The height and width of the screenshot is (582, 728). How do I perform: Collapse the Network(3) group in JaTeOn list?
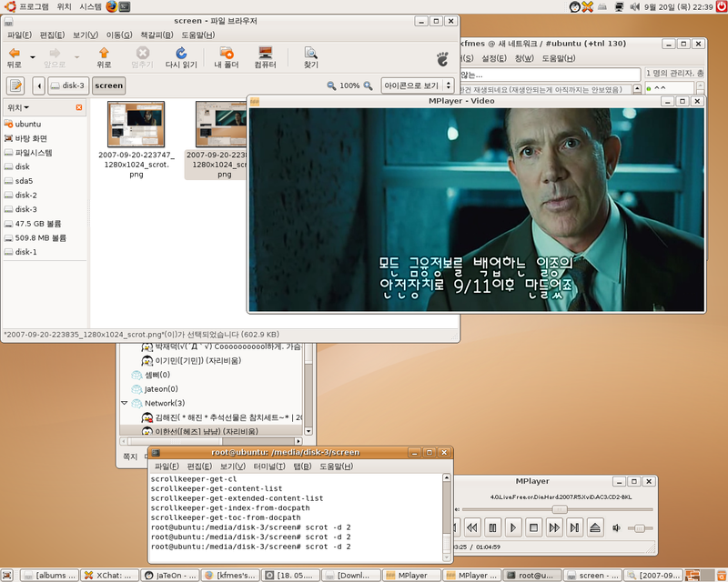[x=125, y=403]
